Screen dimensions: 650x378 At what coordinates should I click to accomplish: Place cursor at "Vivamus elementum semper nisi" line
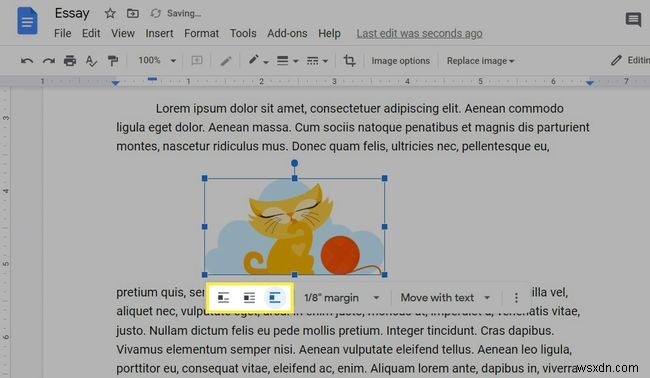point(206,350)
